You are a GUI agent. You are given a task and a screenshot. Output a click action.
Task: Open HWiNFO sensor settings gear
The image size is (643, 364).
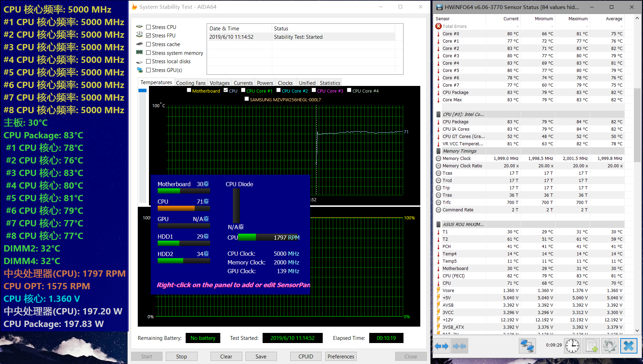coord(610,346)
